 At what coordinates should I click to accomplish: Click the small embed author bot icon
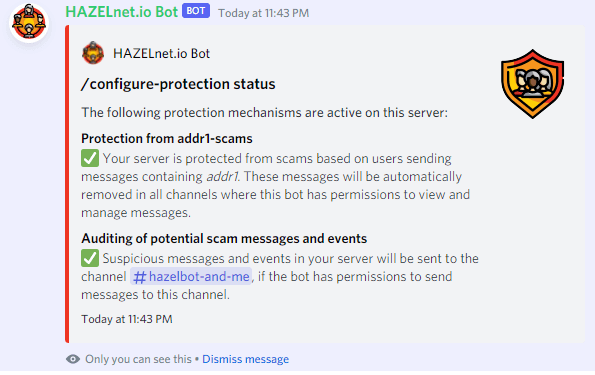pos(93,53)
